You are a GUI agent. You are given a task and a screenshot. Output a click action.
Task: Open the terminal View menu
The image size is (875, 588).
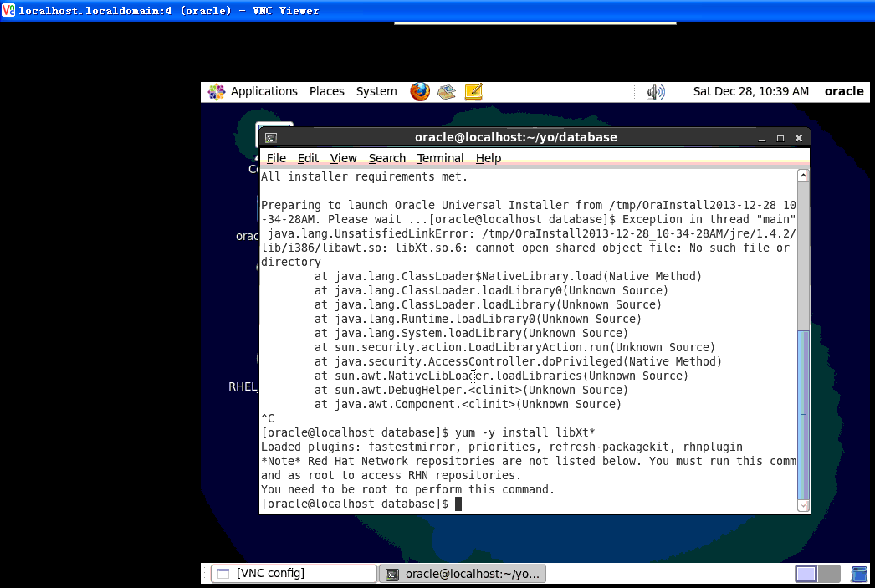pyautogui.click(x=343, y=158)
